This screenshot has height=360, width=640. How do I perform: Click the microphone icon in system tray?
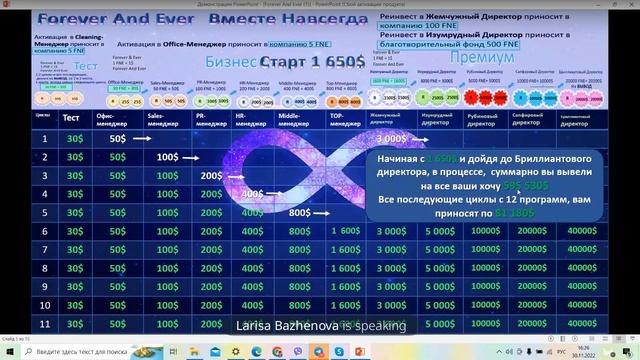point(529,351)
